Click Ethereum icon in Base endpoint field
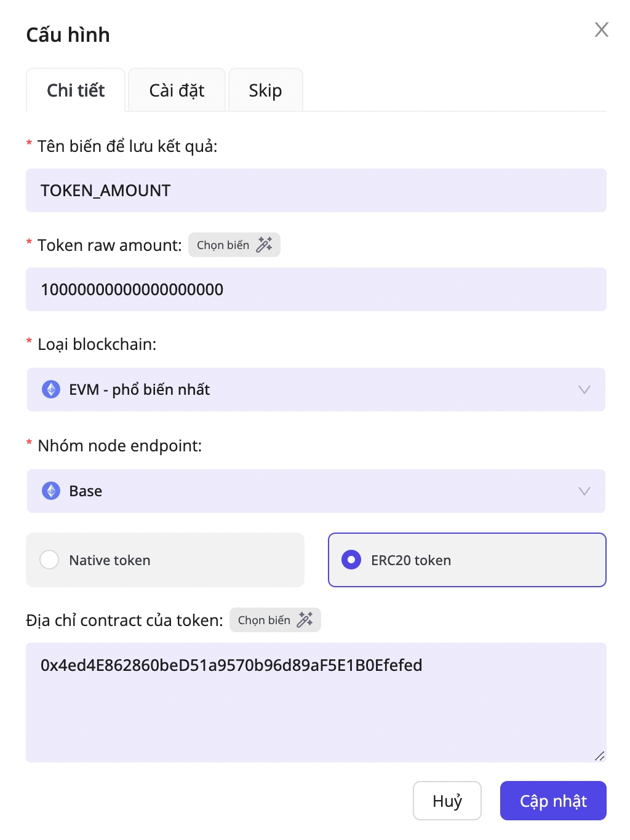Image resolution: width=630 pixels, height=840 pixels. [x=51, y=491]
